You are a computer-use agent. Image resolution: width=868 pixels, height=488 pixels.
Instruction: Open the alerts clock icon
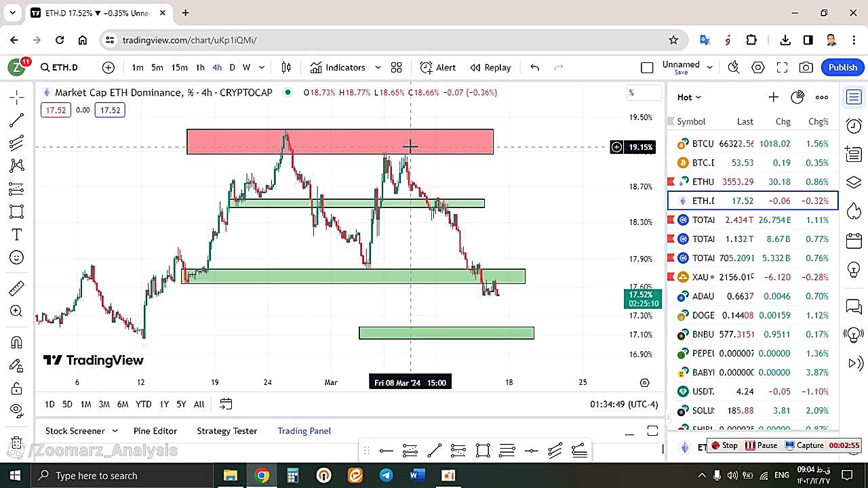[x=854, y=125]
